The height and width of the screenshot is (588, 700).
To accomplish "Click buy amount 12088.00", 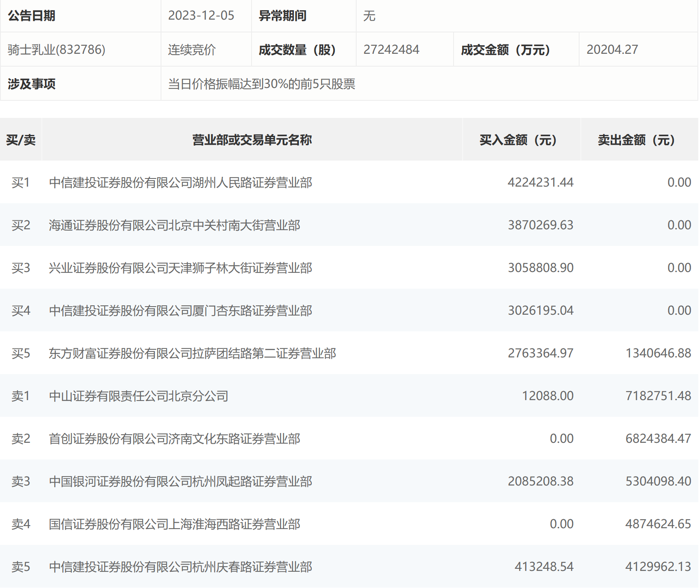I will pos(548,396).
